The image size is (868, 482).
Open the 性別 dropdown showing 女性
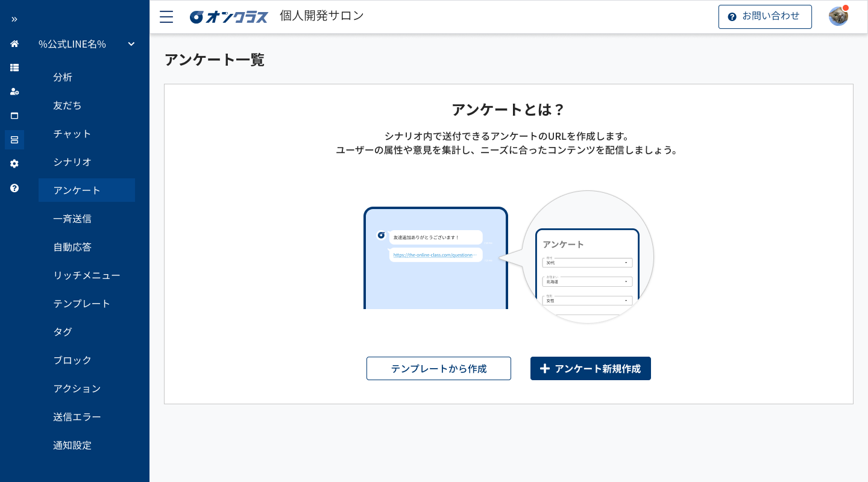(587, 300)
